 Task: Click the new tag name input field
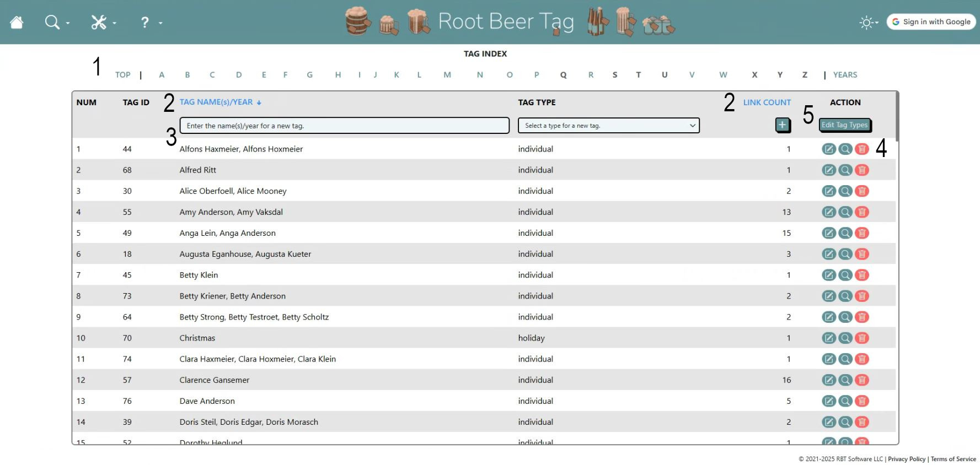tap(344, 126)
